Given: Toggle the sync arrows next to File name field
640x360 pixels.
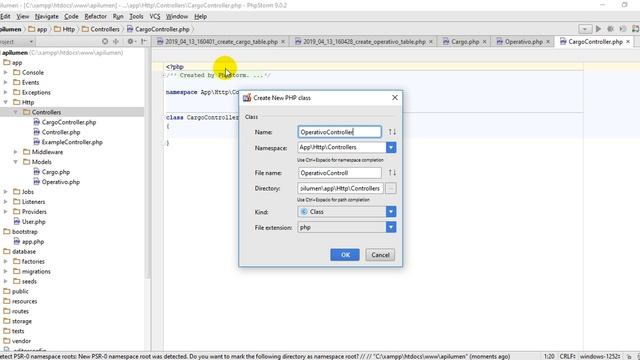Looking at the screenshot, I should point(392,173).
